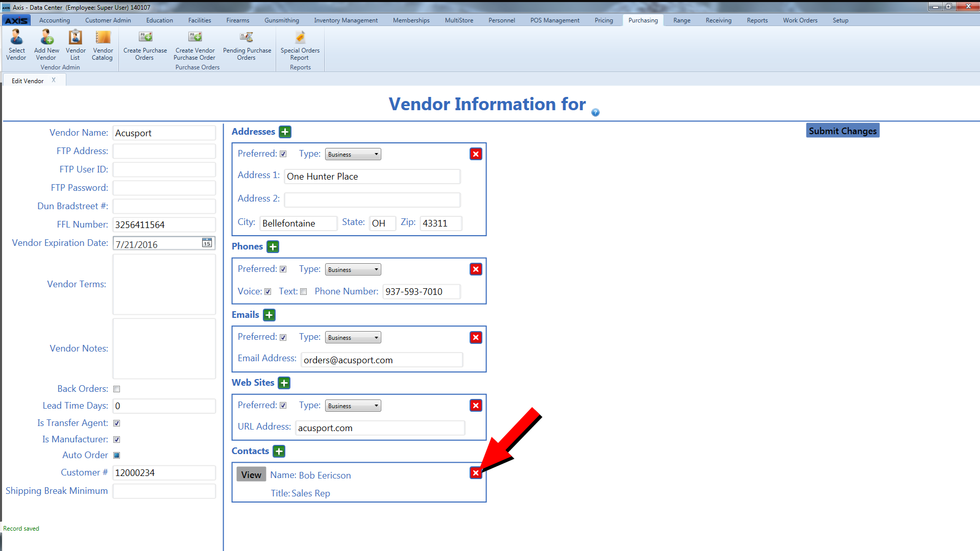Screen dimensions: 980x551
Task: Click the FTP Address field
Action: click(164, 152)
